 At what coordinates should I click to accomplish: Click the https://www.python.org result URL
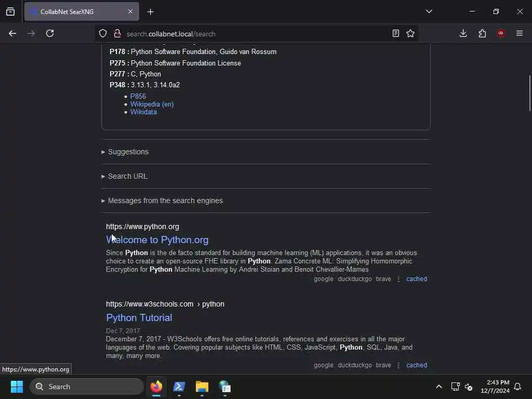[x=142, y=227]
